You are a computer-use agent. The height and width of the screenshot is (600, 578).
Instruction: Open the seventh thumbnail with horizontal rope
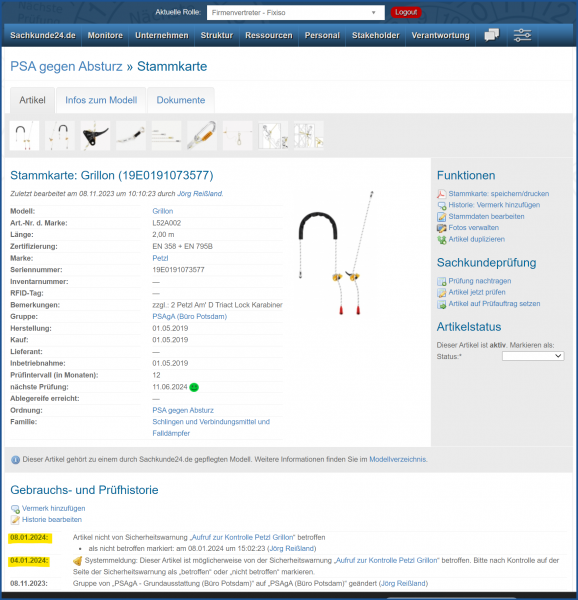click(238, 135)
